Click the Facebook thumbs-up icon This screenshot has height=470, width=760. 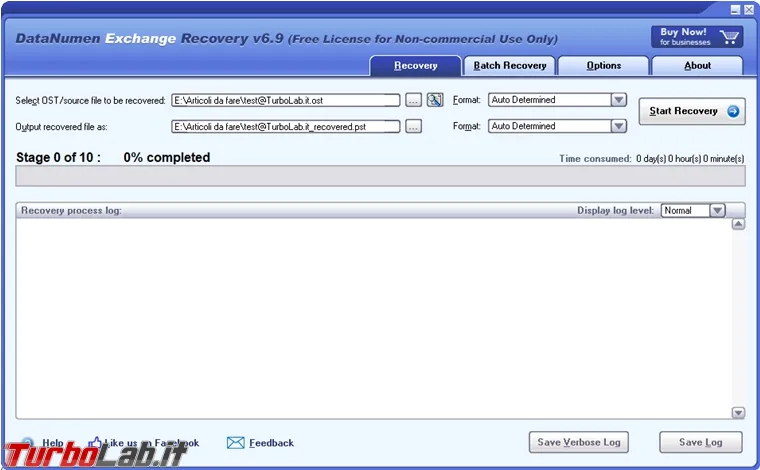click(x=95, y=442)
